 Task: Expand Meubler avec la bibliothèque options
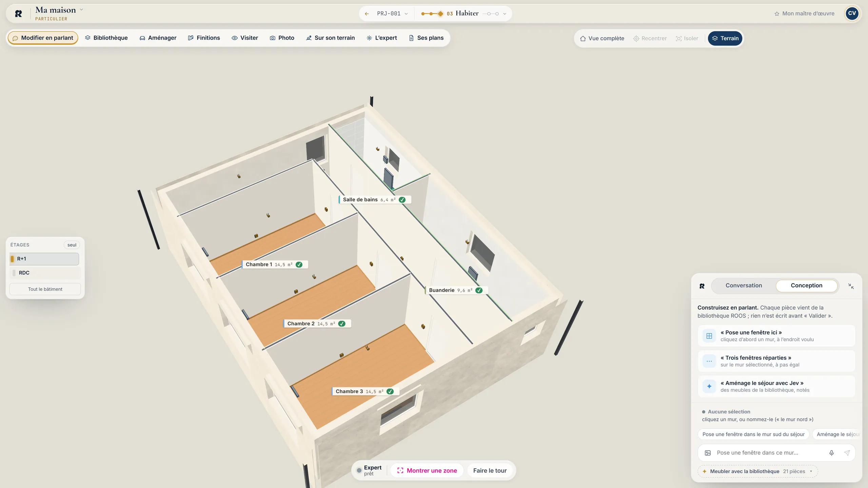[x=757, y=471]
